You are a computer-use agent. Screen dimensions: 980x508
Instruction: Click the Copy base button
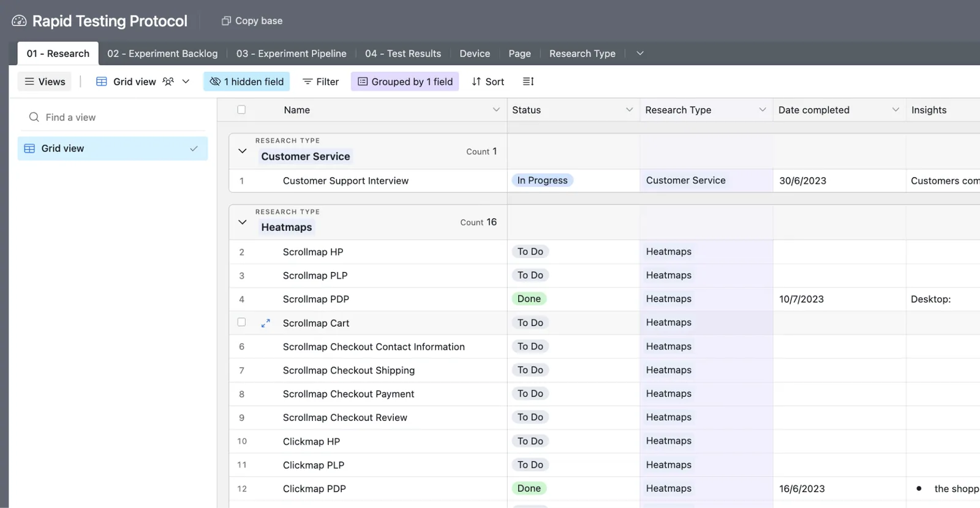point(252,21)
